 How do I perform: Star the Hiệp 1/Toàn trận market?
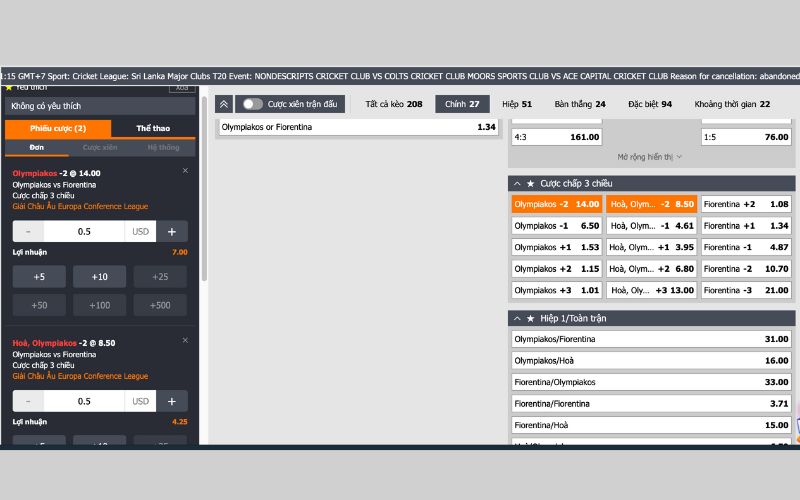pos(530,318)
